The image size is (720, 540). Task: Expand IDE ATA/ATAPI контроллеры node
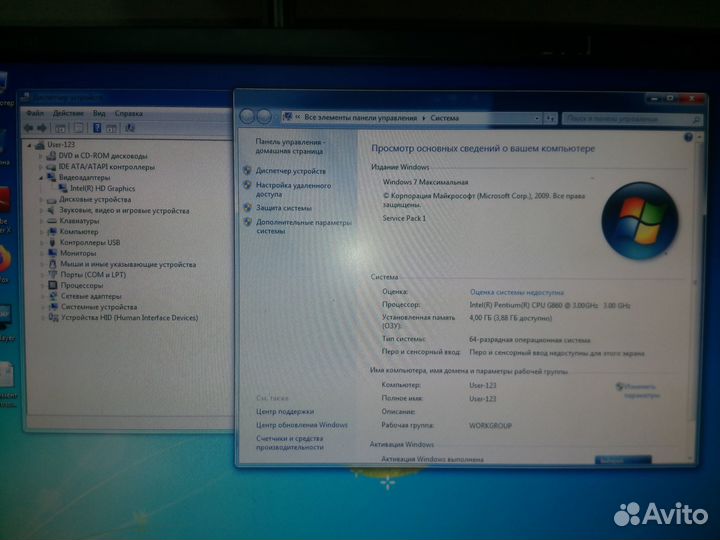point(40,167)
